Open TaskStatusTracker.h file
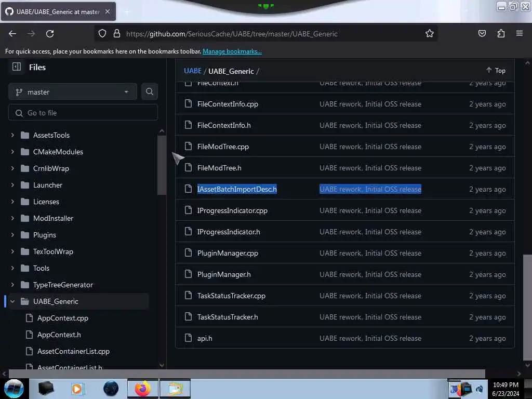The height and width of the screenshot is (399, 532). click(228, 317)
